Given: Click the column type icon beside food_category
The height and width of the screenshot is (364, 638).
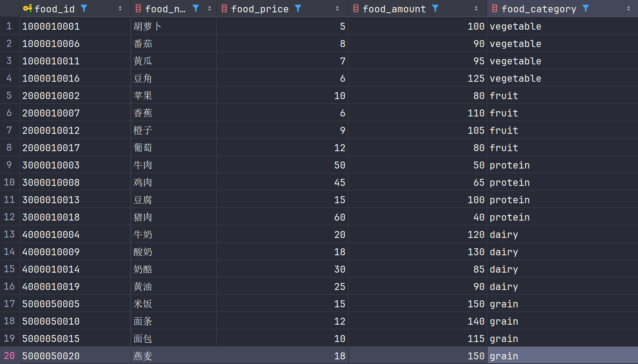Looking at the screenshot, I should (495, 8).
